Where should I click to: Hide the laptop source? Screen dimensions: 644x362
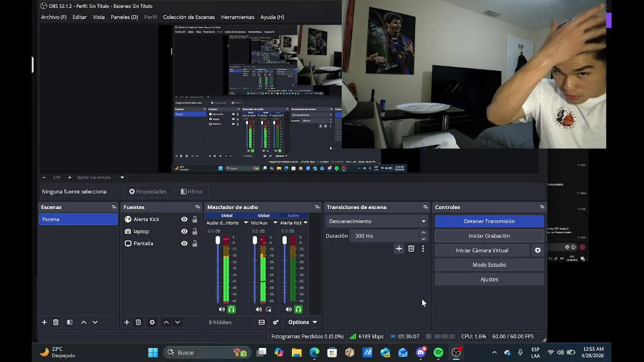click(184, 231)
